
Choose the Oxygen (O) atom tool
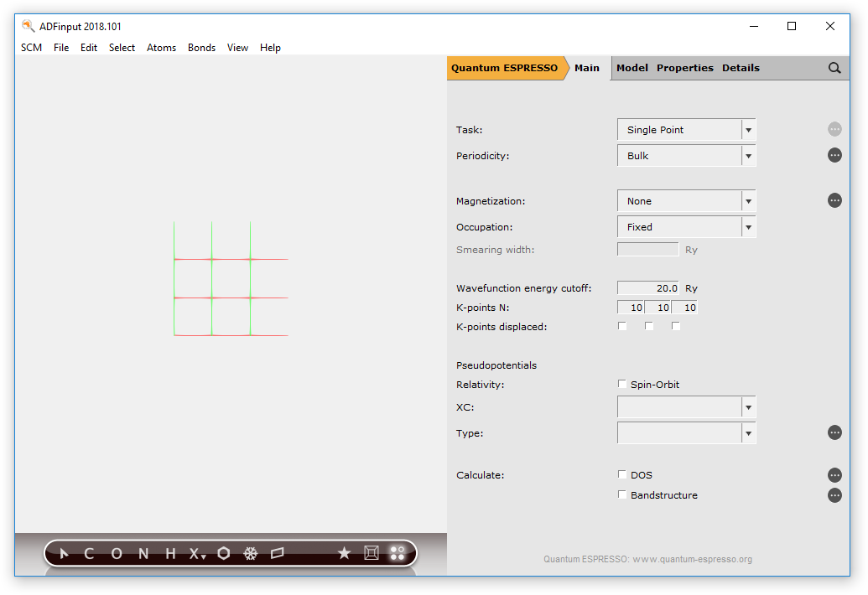coord(117,554)
